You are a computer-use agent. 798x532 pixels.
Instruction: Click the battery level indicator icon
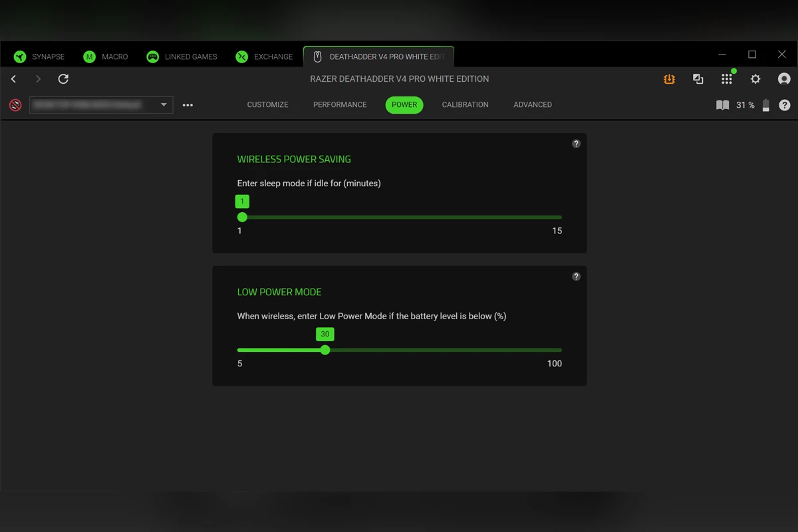point(765,105)
